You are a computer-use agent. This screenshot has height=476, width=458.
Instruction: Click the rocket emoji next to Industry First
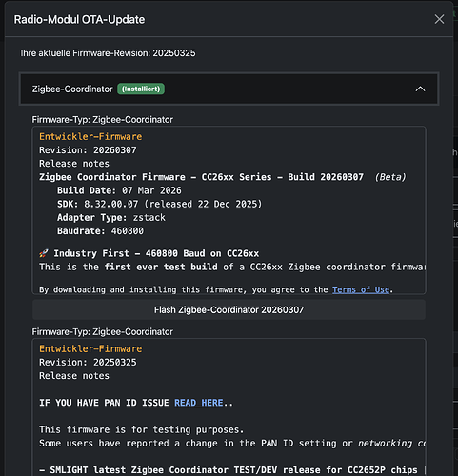pyautogui.click(x=44, y=253)
